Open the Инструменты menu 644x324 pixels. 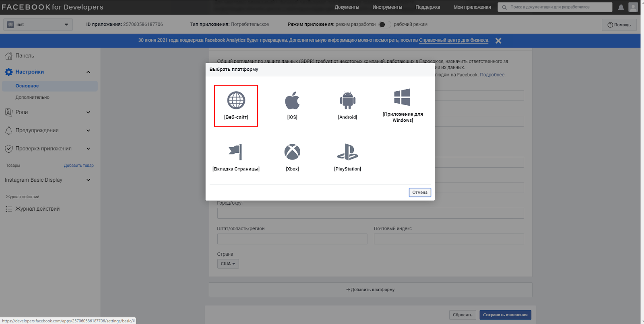[387, 7]
